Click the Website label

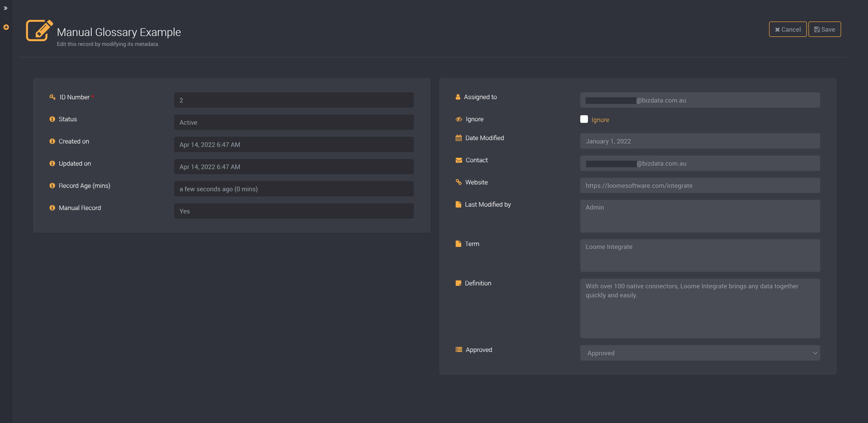pyautogui.click(x=477, y=183)
